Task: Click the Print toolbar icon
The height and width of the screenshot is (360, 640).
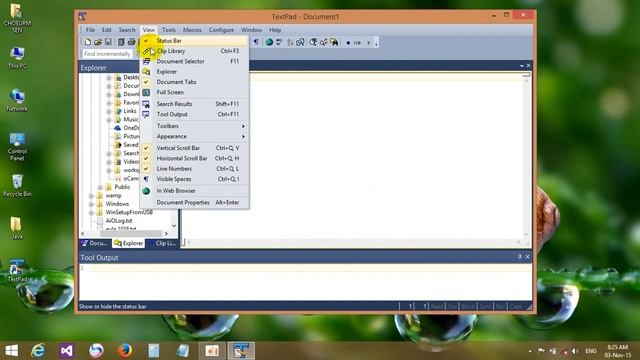Action: [131, 42]
